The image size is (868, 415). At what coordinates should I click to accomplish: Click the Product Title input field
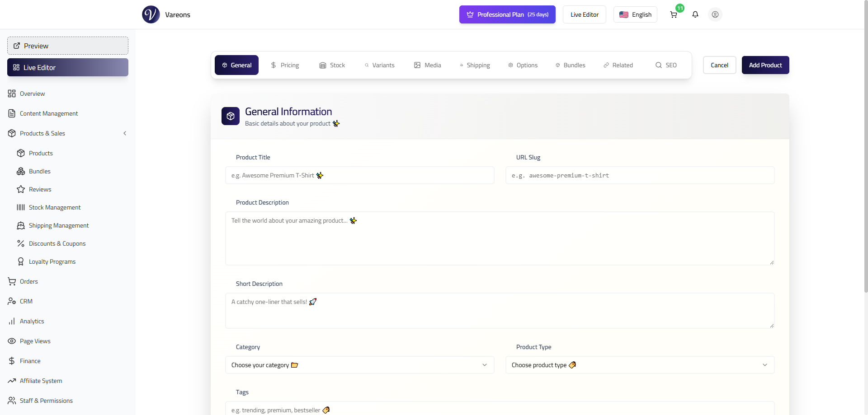[x=359, y=175]
